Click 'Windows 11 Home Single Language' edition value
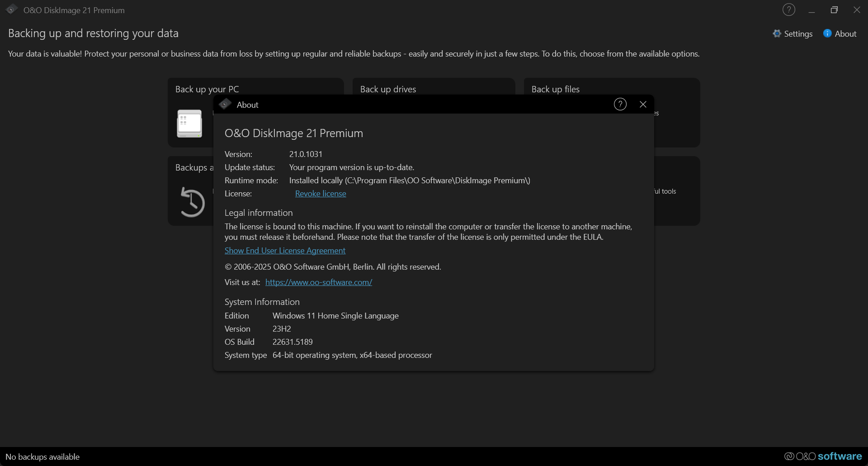Viewport: 868px width, 466px height. [x=335, y=315]
